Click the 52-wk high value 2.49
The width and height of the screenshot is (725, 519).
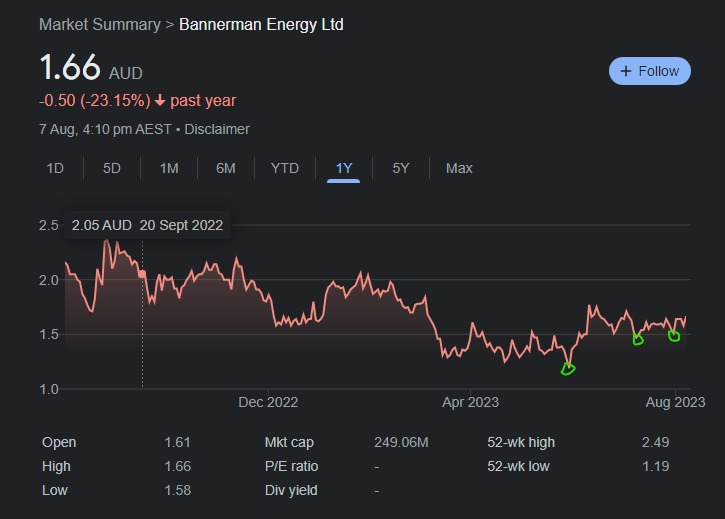[x=655, y=442]
